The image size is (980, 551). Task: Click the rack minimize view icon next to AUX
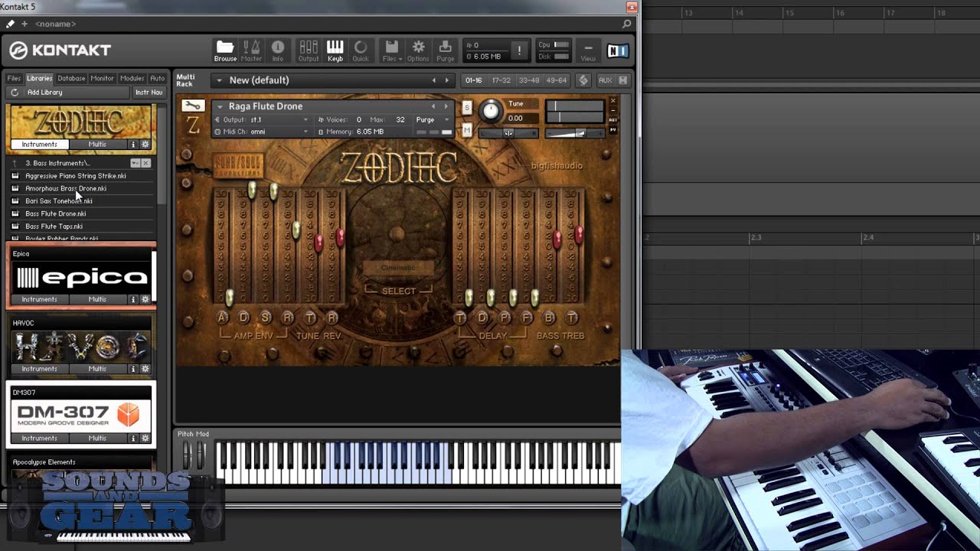click(623, 80)
